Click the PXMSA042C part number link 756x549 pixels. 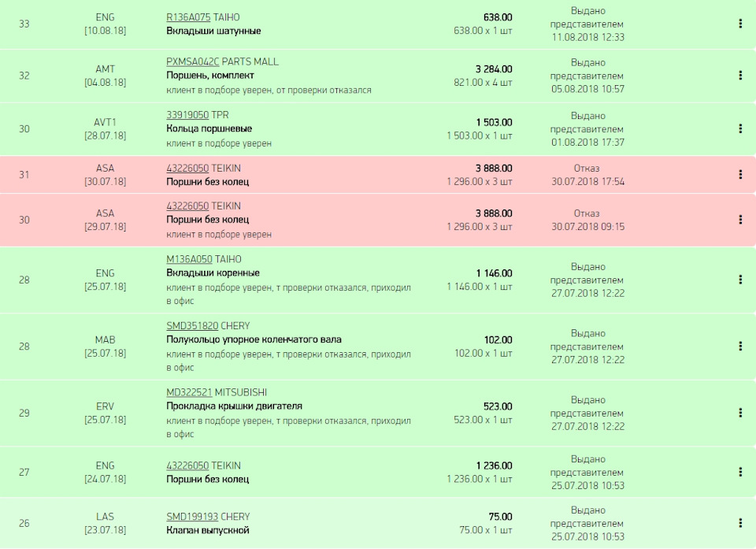tap(192, 61)
